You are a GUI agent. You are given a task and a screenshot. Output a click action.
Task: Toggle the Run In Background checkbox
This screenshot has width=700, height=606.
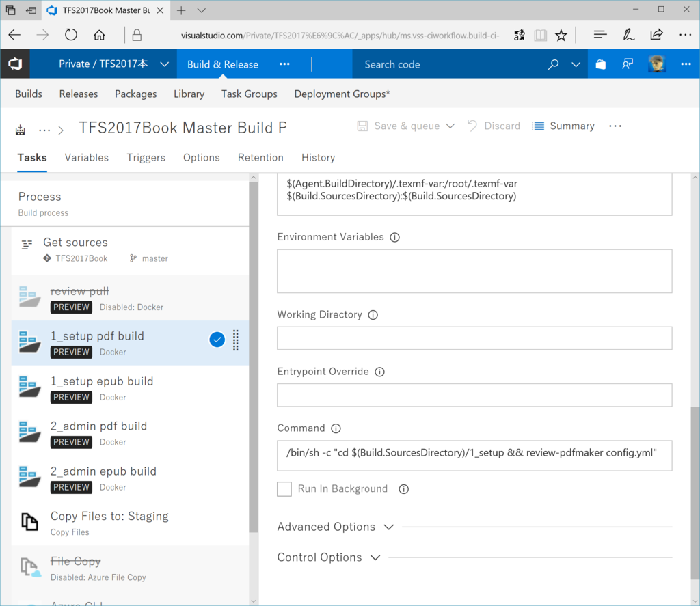[284, 489]
